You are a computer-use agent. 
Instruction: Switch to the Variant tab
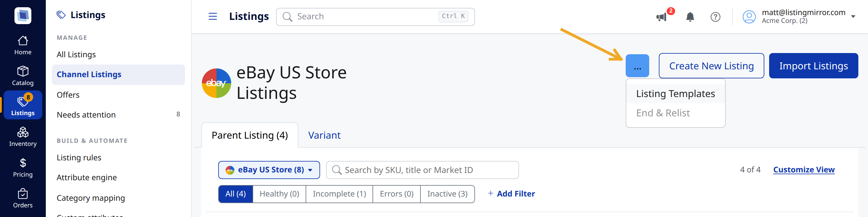coord(324,135)
